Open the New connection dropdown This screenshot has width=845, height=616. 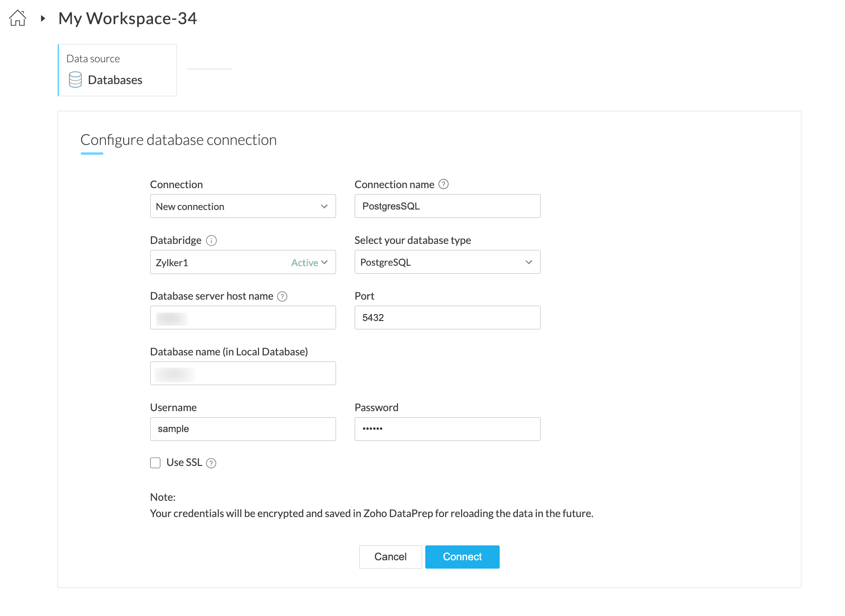tap(243, 206)
